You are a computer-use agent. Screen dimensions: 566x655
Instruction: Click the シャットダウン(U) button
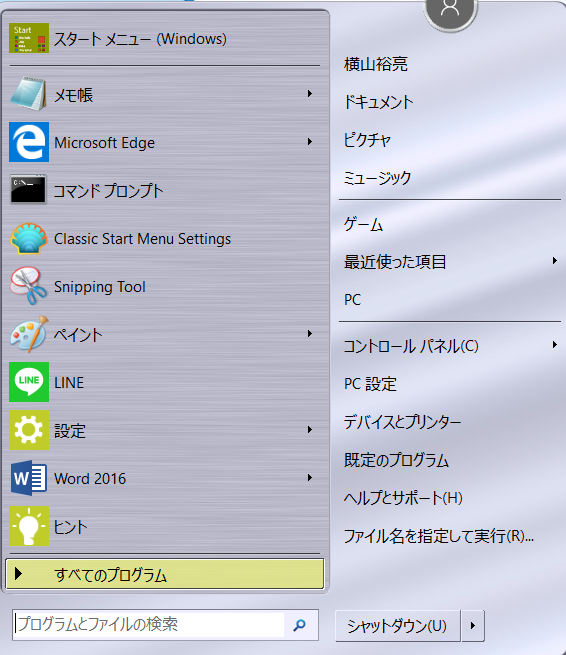[x=398, y=625]
